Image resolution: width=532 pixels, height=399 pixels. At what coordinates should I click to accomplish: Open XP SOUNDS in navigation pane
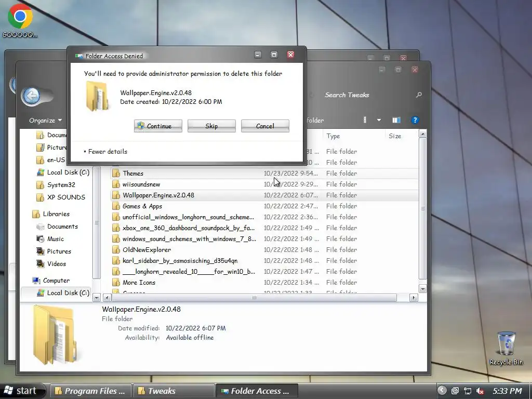pos(61,197)
